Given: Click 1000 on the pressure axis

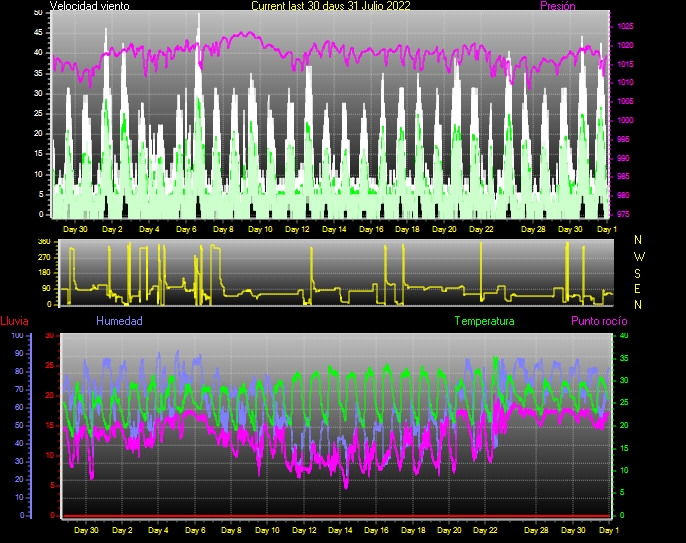Looking at the screenshot, I should (625, 120).
